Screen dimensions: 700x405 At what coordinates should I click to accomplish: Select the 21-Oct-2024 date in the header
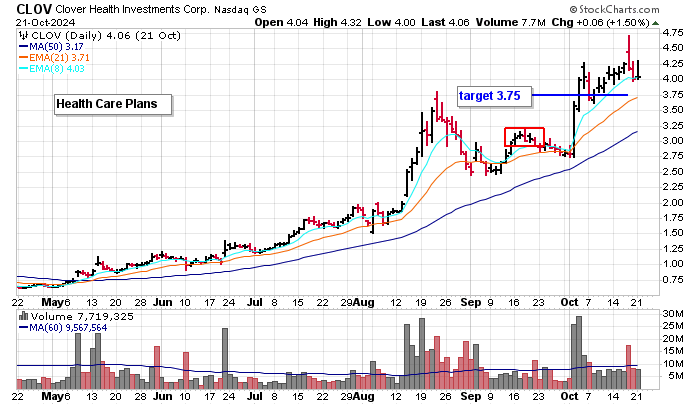coord(46,22)
